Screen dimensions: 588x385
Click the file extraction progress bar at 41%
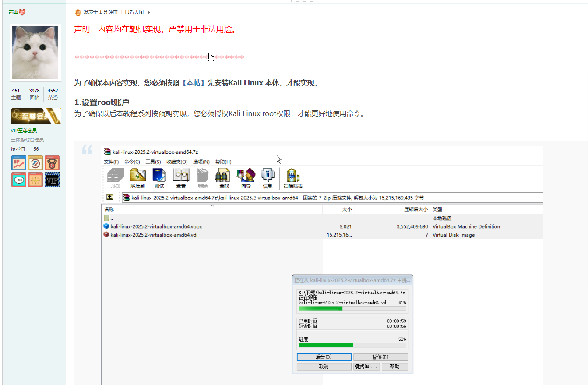(x=352, y=308)
